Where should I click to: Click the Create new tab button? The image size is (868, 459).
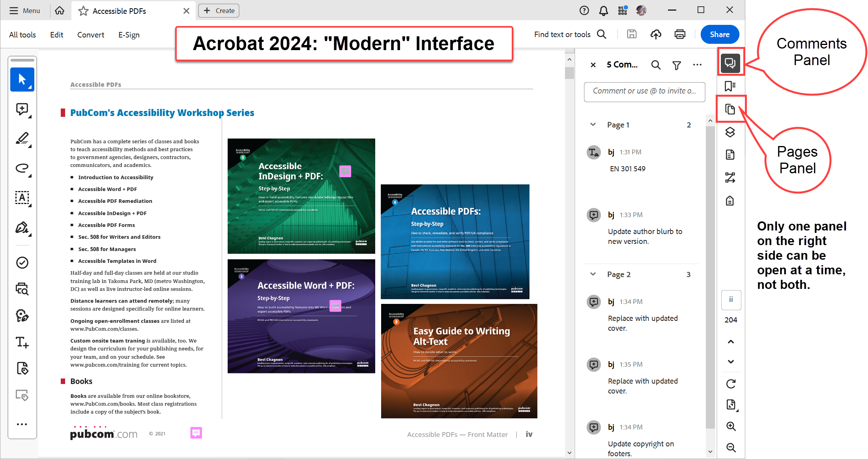(219, 11)
